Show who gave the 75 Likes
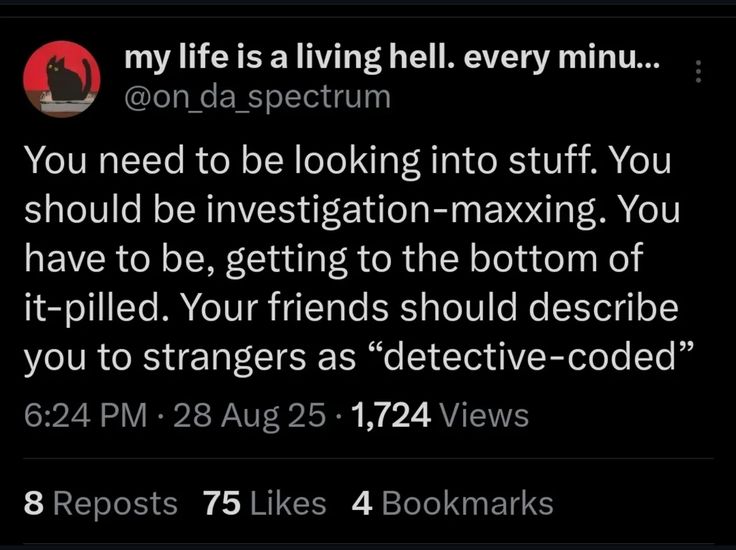The width and height of the screenshot is (736, 550). click(x=264, y=503)
